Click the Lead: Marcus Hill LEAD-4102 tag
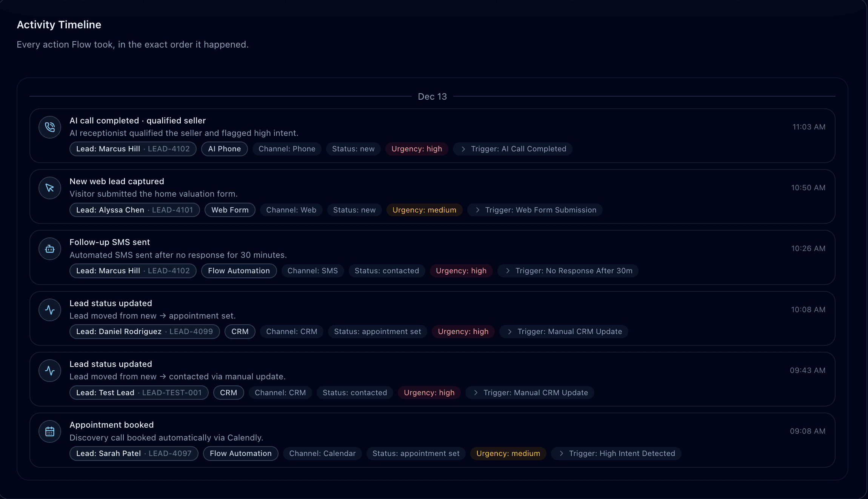The height and width of the screenshot is (499, 868). (x=132, y=149)
